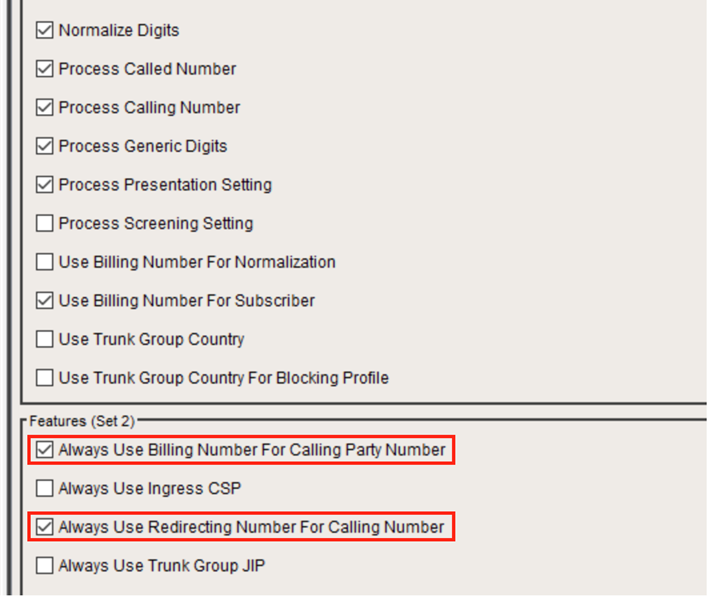Click the 'Use Trunk Group Country' label text

(151, 339)
